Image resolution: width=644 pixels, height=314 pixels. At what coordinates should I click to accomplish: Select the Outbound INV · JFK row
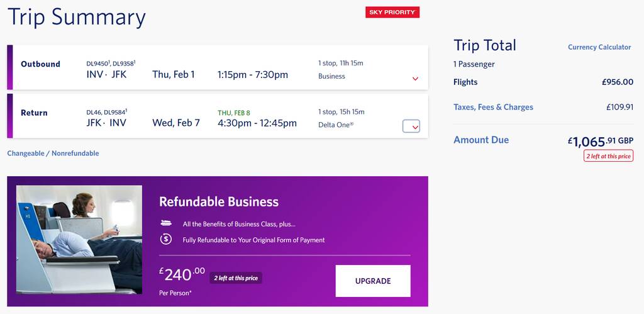218,67
